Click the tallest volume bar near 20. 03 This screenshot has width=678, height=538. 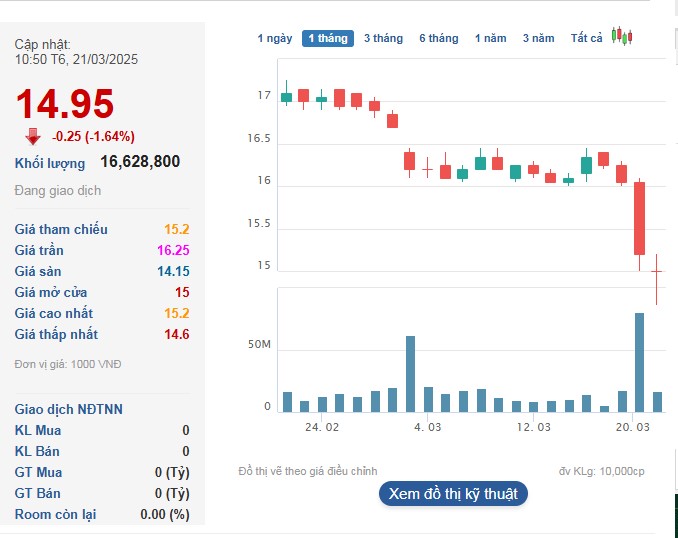[639, 362]
